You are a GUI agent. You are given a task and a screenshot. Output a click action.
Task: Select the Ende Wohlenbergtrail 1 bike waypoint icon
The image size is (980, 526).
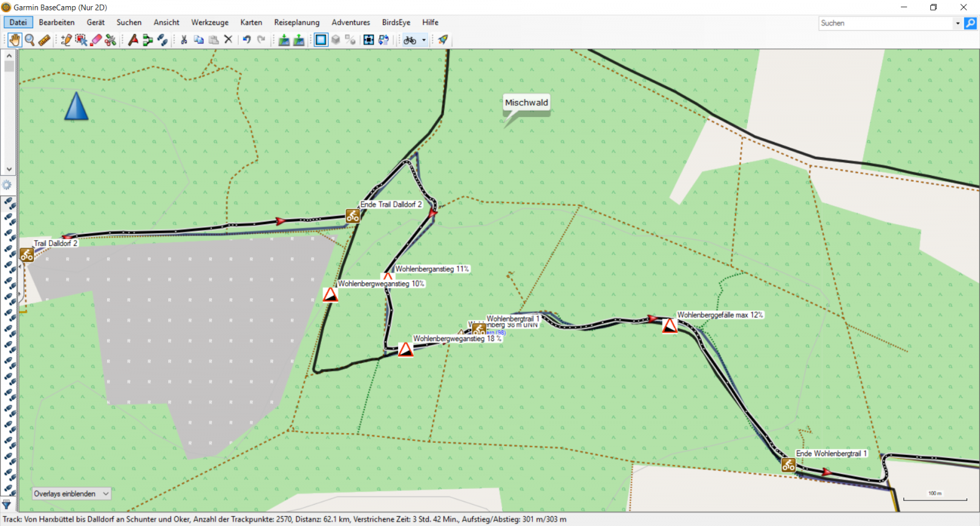[789, 465]
